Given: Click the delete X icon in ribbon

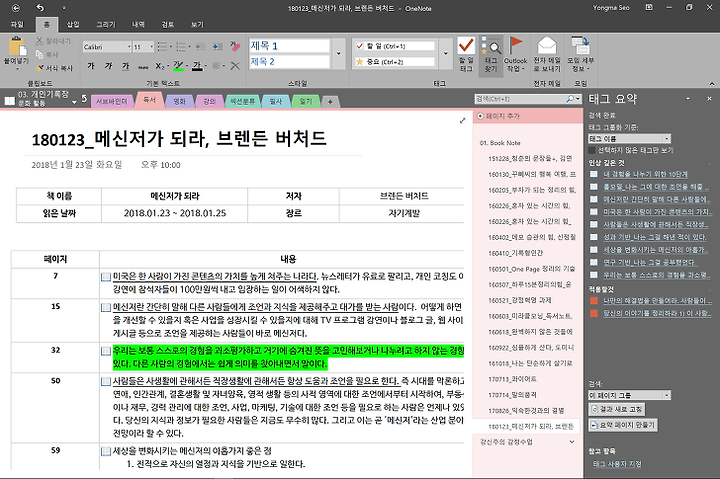Looking at the screenshot, I should tap(235, 66).
